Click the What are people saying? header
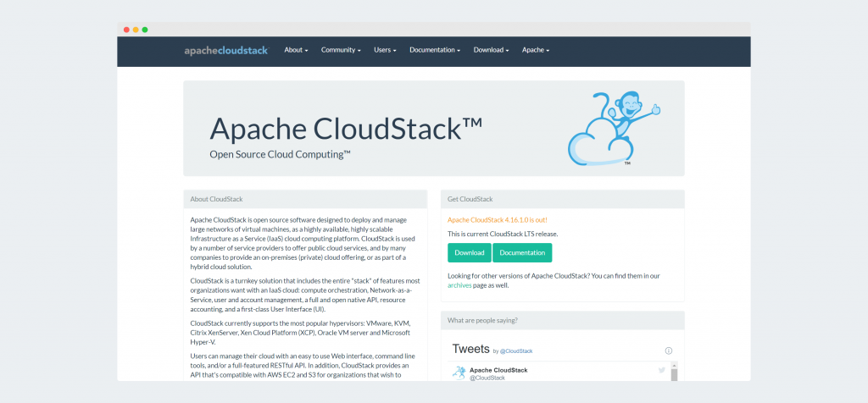The image size is (868, 403). tap(563, 320)
